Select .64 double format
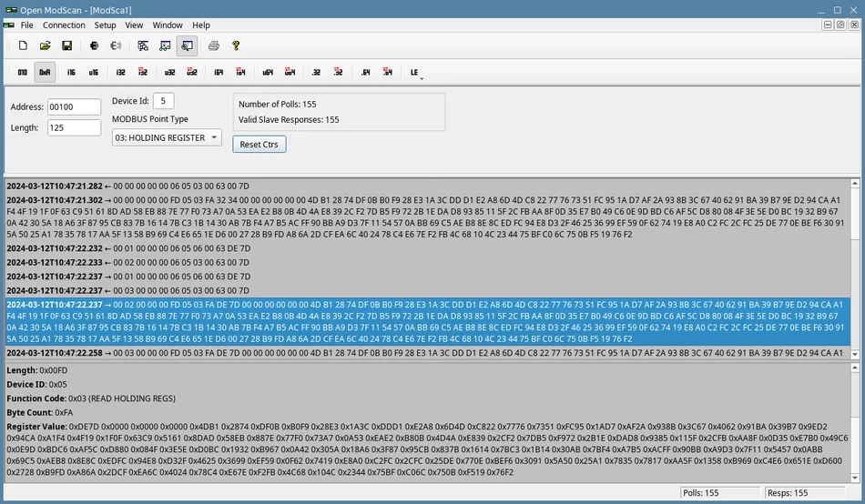This screenshot has height=504, width=865. click(366, 72)
